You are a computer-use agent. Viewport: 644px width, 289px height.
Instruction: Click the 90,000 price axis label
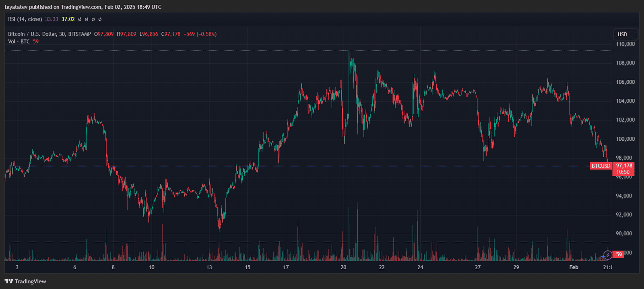(x=624, y=233)
